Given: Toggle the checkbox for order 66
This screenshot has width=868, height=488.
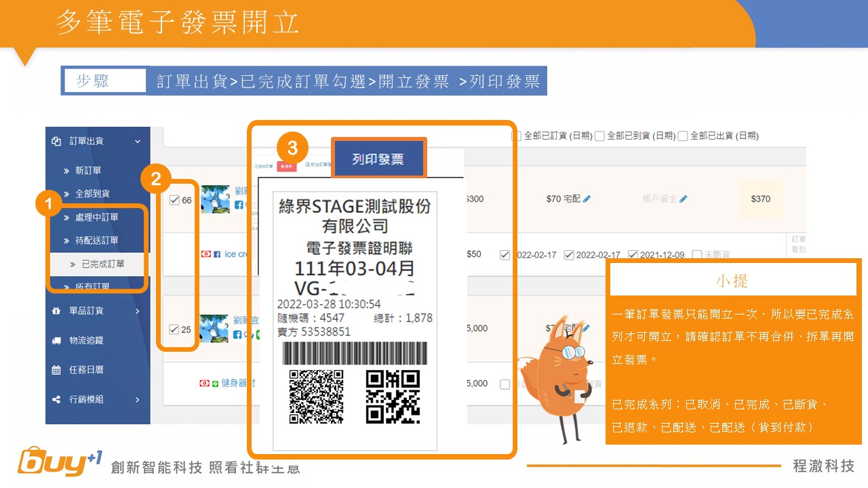Looking at the screenshot, I should click(174, 200).
